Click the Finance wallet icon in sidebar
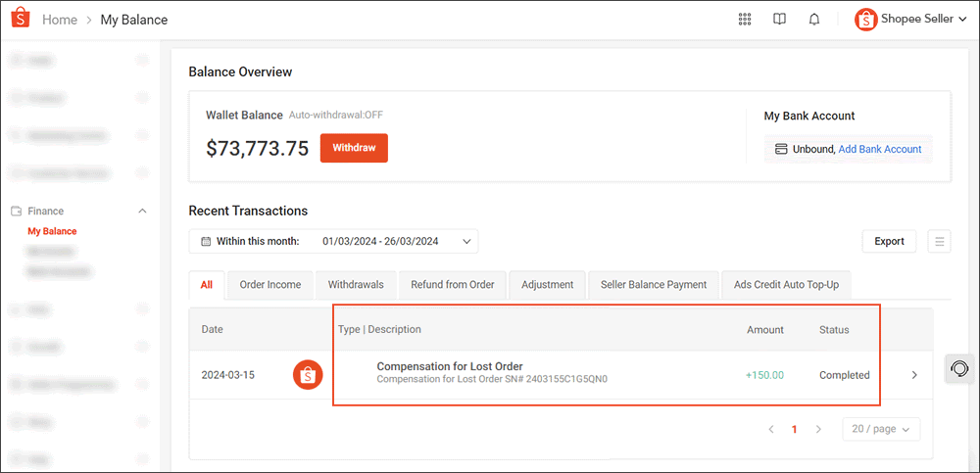980x473 pixels. coord(17,212)
